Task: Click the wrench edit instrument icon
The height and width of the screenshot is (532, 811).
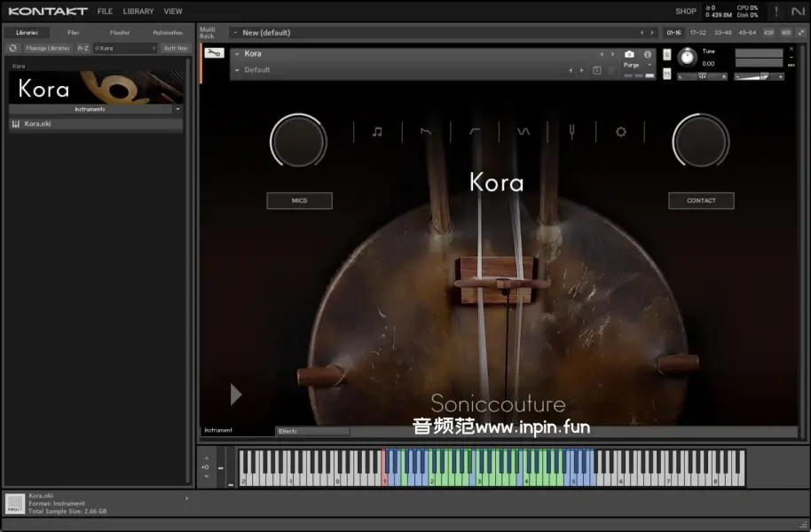Action: [214, 53]
